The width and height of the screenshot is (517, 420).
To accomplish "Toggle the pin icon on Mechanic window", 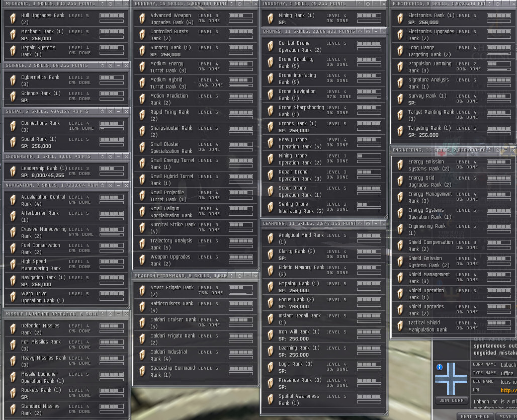I will click(103, 4).
